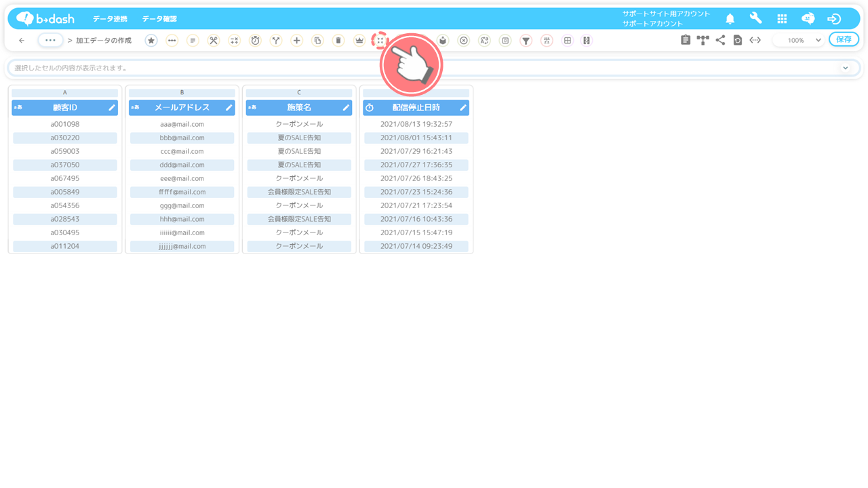Click the text lines toolbar icon
This screenshot has width=868, height=488.
pyautogui.click(x=193, y=41)
